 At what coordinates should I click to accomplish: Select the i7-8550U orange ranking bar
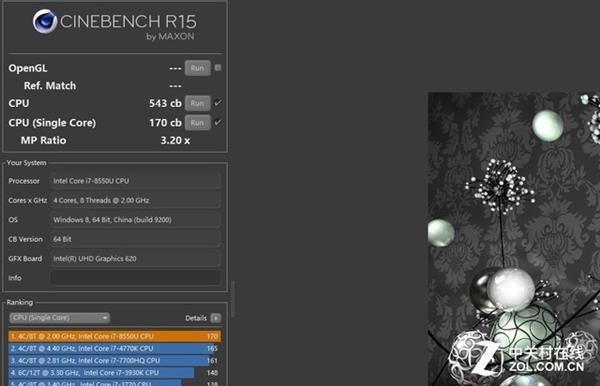pos(115,336)
